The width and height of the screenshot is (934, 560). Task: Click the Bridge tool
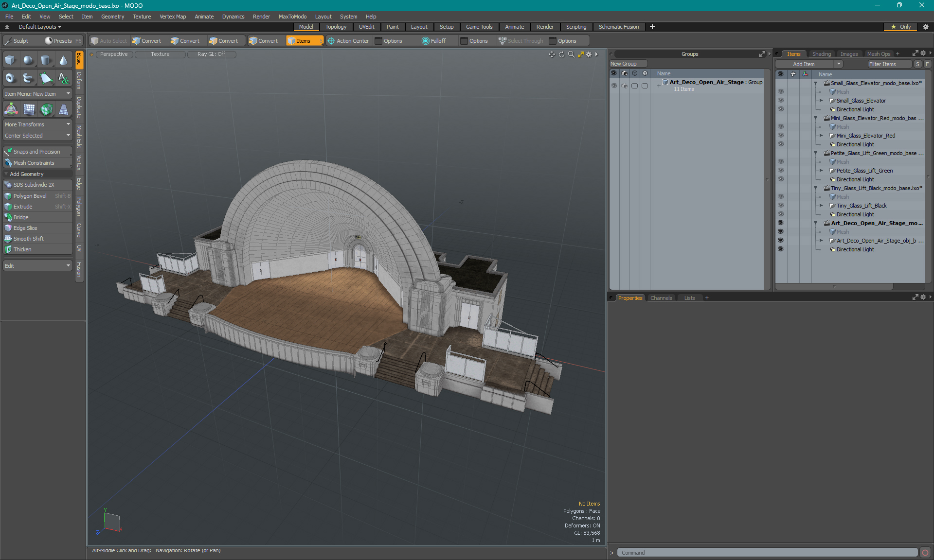click(x=37, y=217)
